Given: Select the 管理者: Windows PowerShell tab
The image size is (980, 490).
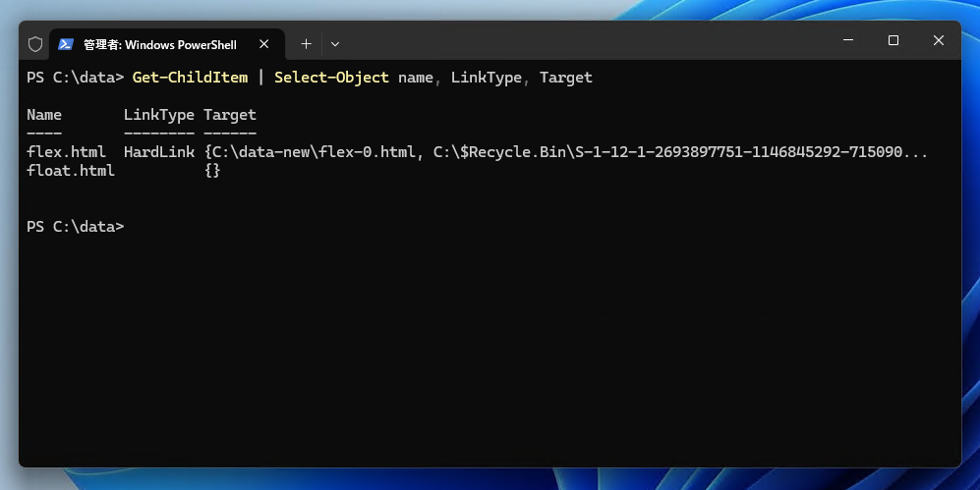Looking at the screenshot, I should tap(166, 44).
